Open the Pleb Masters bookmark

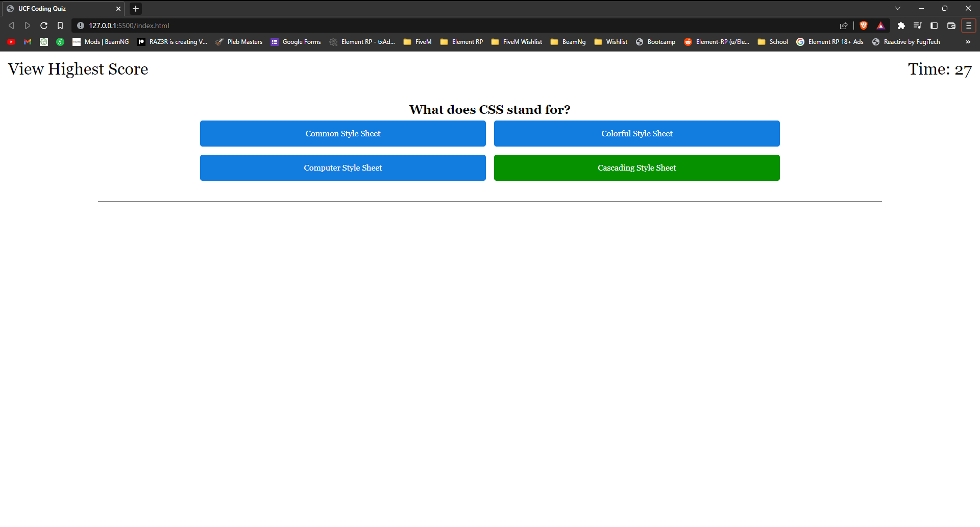[239, 42]
